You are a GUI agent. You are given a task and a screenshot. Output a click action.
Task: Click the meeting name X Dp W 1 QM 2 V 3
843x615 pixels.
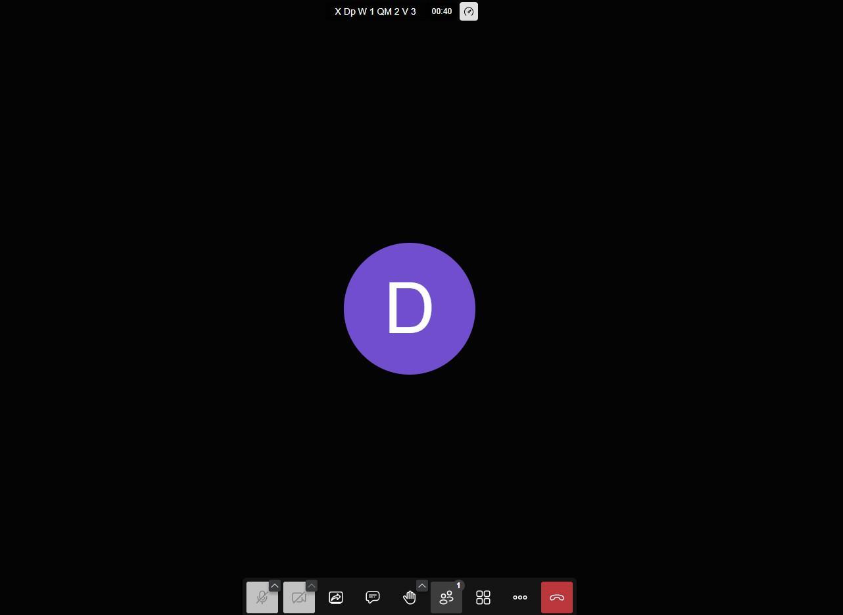[x=375, y=11]
